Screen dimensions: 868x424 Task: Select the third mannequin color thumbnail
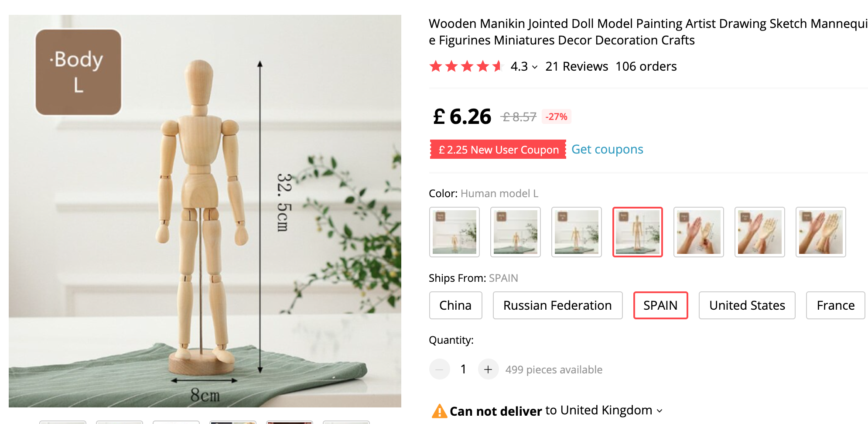577,232
